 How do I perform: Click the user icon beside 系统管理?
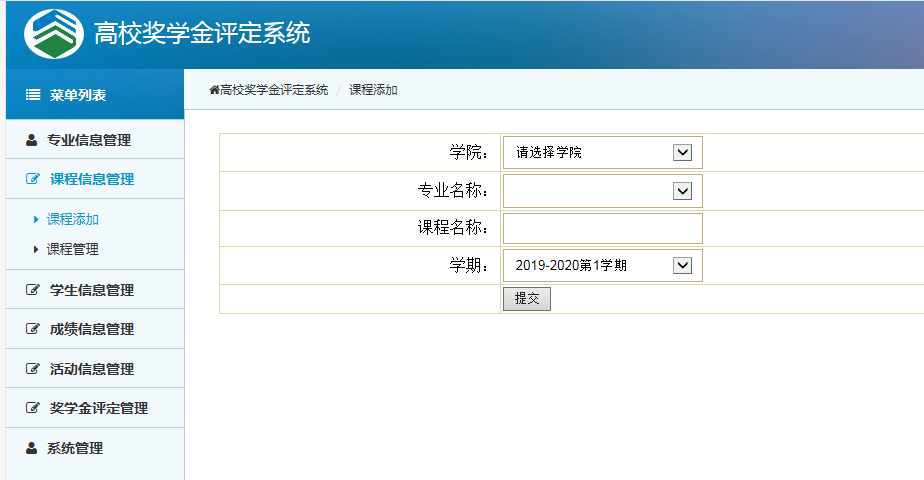click(31, 448)
